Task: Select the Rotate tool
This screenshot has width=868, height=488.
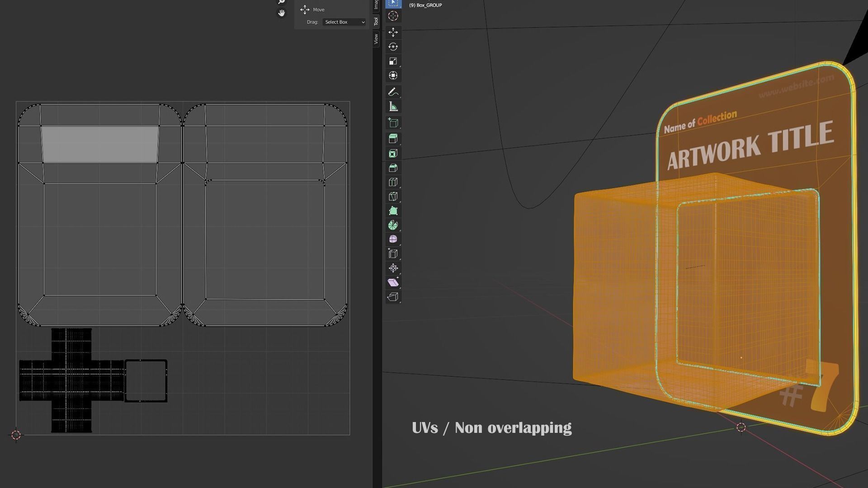Action: point(393,47)
